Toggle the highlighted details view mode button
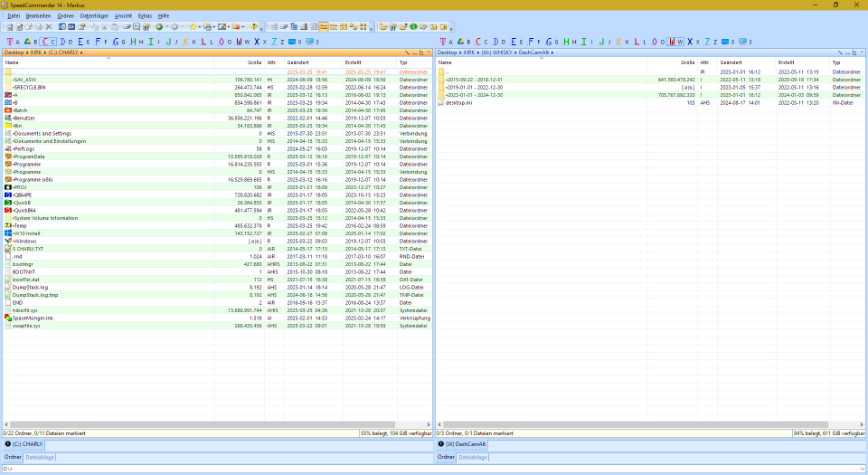 [324, 26]
